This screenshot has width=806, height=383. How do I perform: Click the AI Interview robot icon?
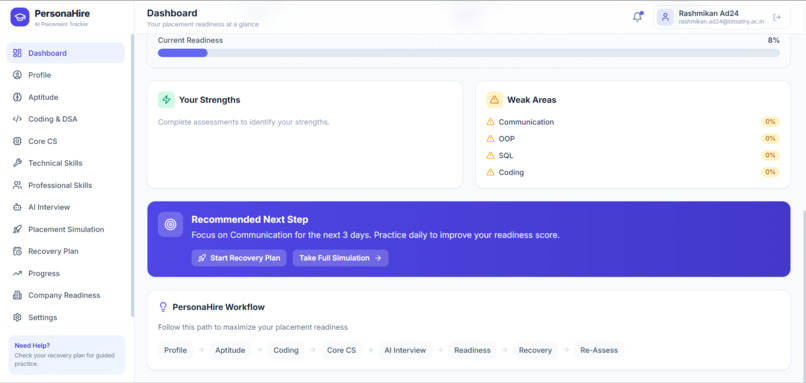click(x=17, y=207)
